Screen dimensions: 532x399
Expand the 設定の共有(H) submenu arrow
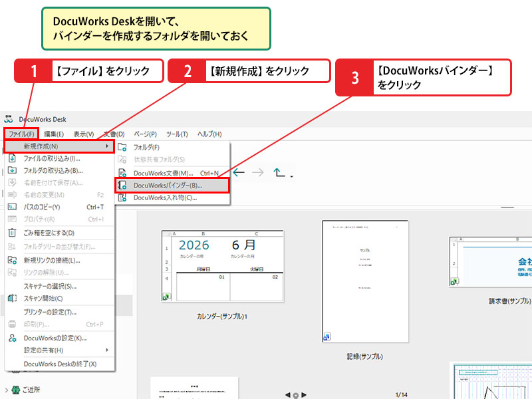pyautogui.click(x=107, y=350)
